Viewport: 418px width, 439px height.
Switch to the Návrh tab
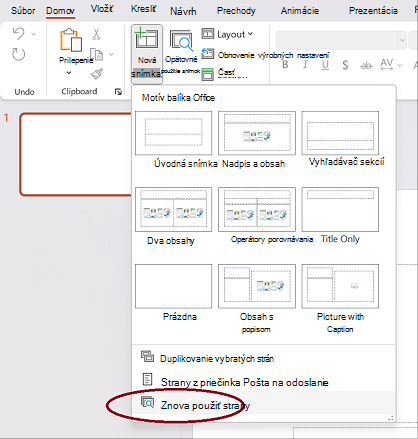pos(183,11)
